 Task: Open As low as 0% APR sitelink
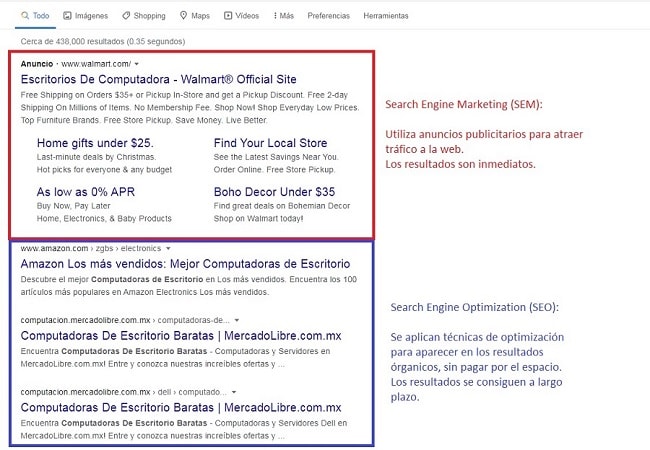point(86,192)
